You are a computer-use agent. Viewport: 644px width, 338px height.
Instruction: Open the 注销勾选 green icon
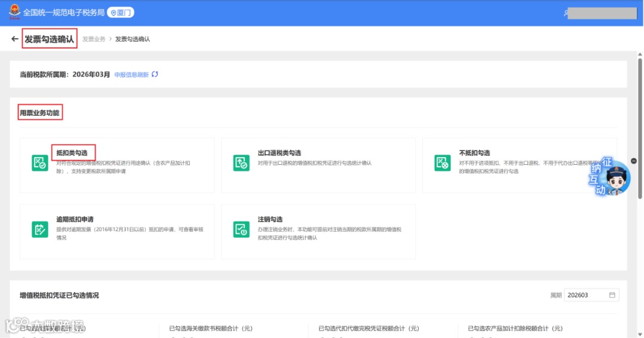tap(241, 229)
